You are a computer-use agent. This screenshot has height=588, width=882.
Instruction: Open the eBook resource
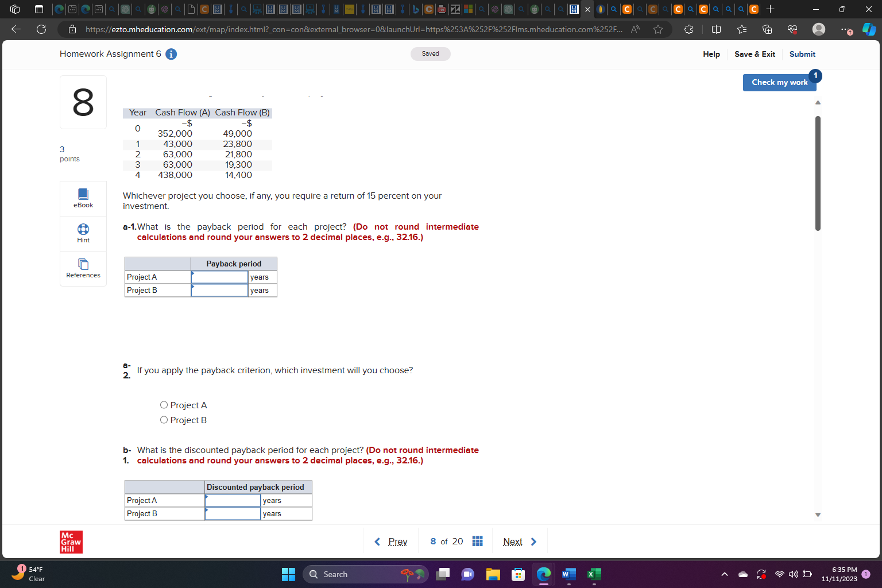coord(83,198)
